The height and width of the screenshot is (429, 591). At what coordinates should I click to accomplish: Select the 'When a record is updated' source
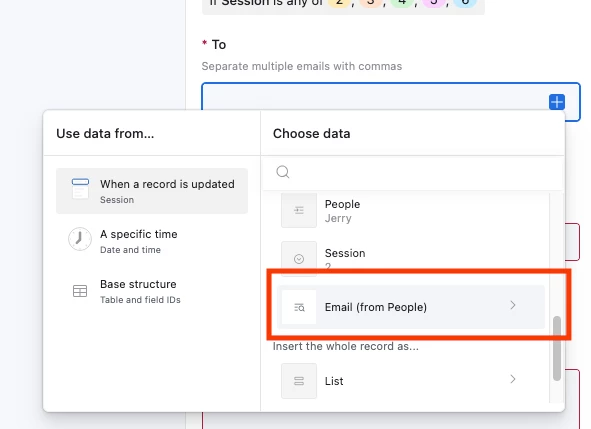[x=152, y=191]
